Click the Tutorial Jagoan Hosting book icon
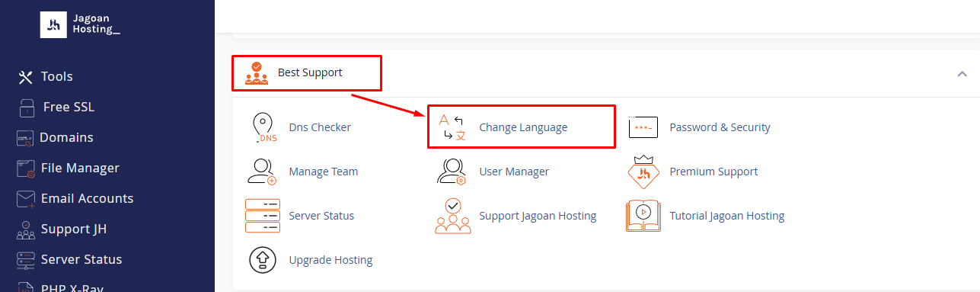Viewport: 980px width, 292px height. point(643,216)
